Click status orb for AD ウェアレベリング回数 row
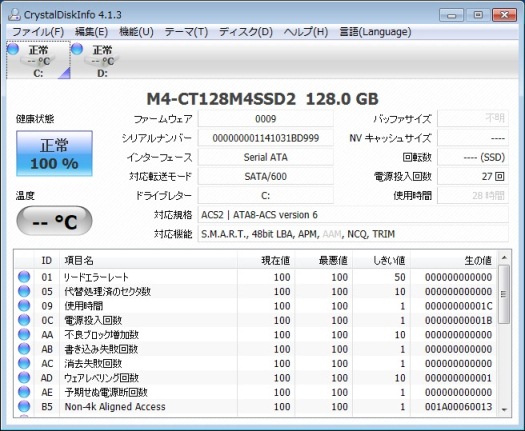The height and width of the screenshot is (431, 525). [24, 378]
